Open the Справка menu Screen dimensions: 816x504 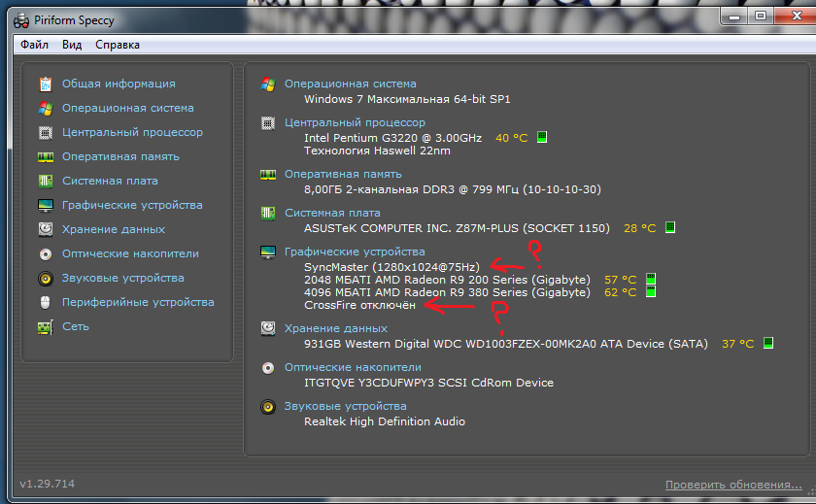[118, 45]
